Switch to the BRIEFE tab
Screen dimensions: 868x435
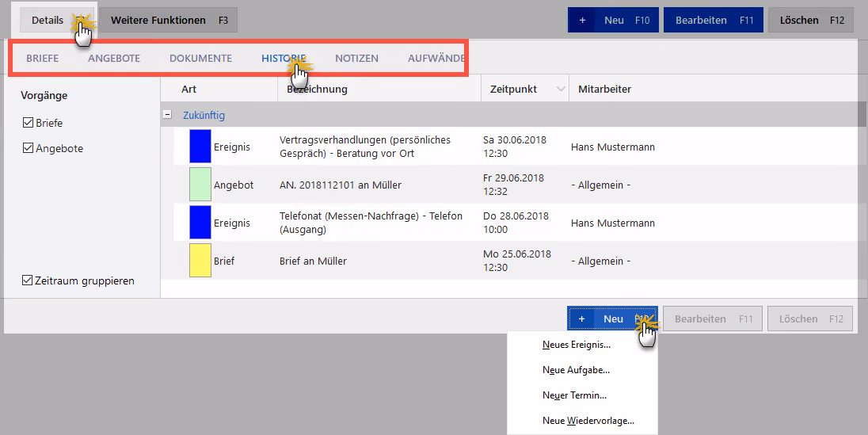pos(42,58)
